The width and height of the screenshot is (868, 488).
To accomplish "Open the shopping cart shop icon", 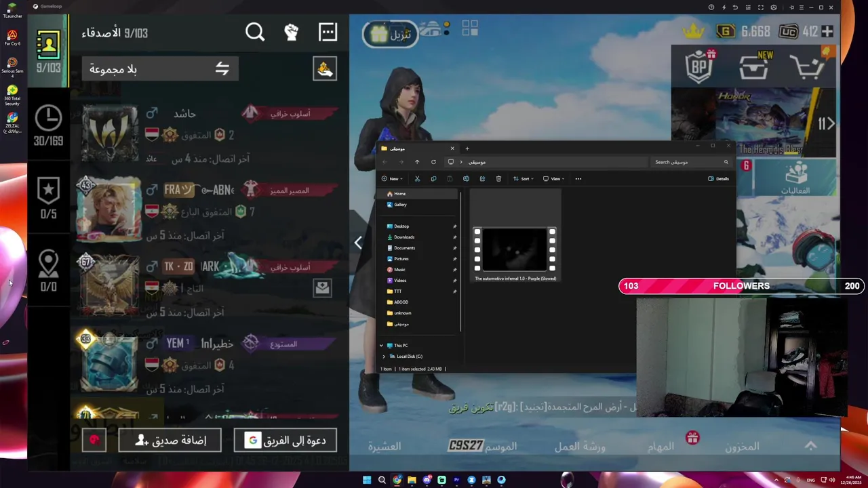I will (x=807, y=66).
